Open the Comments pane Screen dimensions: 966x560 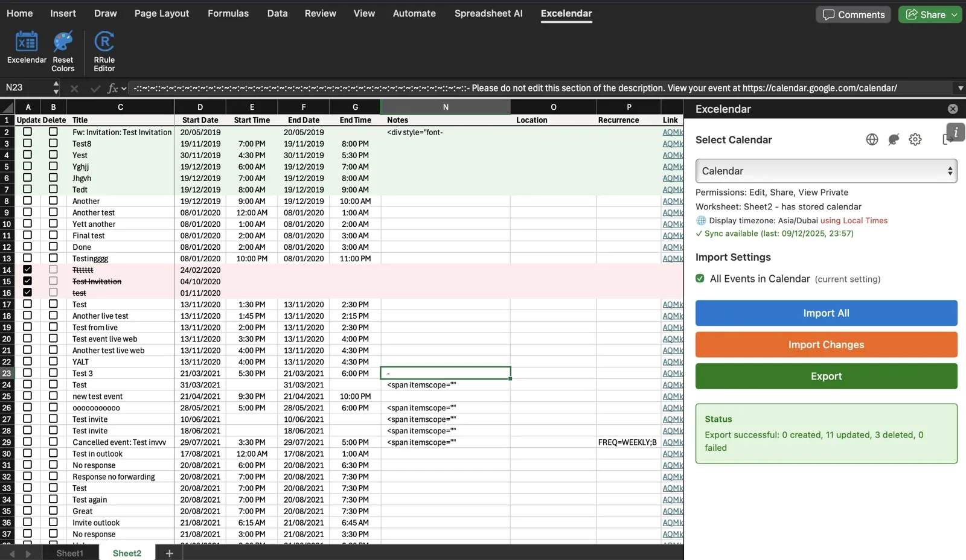tap(854, 14)
